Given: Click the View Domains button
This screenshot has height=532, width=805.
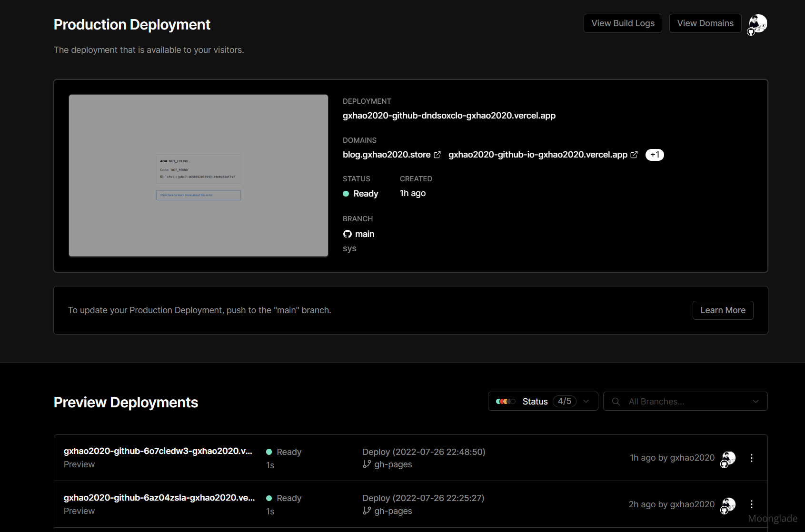Looking at the screenshot, I should click(x=705, y=23).
